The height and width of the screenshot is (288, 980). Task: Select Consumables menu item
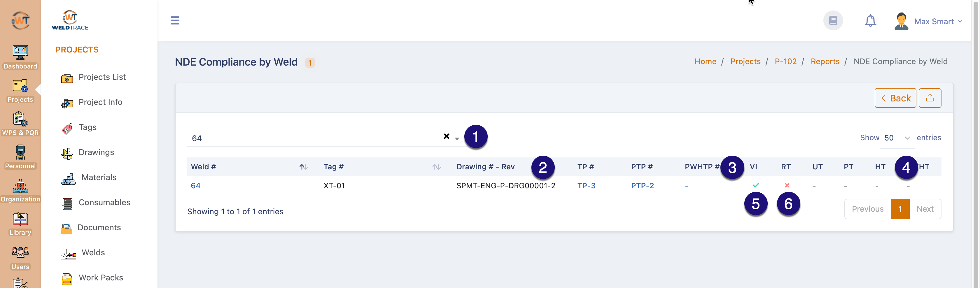coord(104,202)
